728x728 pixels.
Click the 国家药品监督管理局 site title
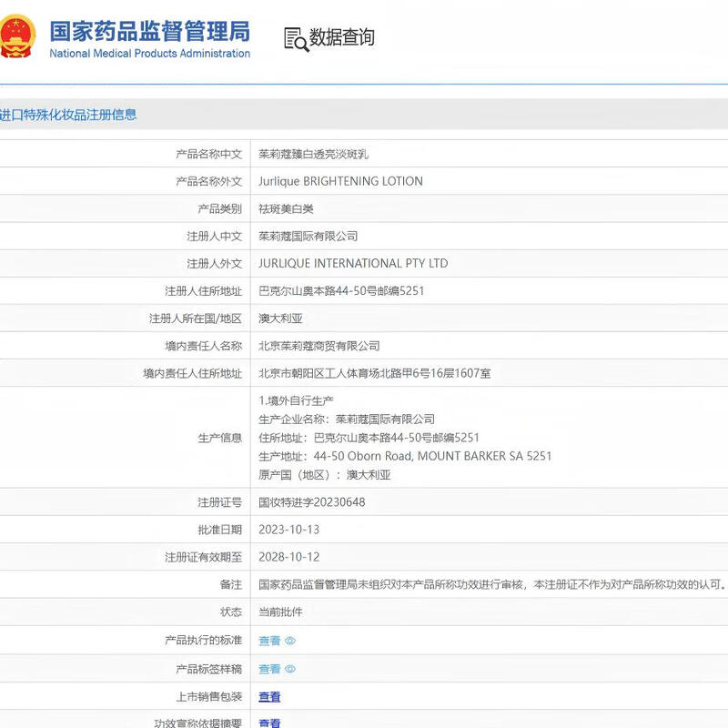pyautogui.click(x=149, y=31)
